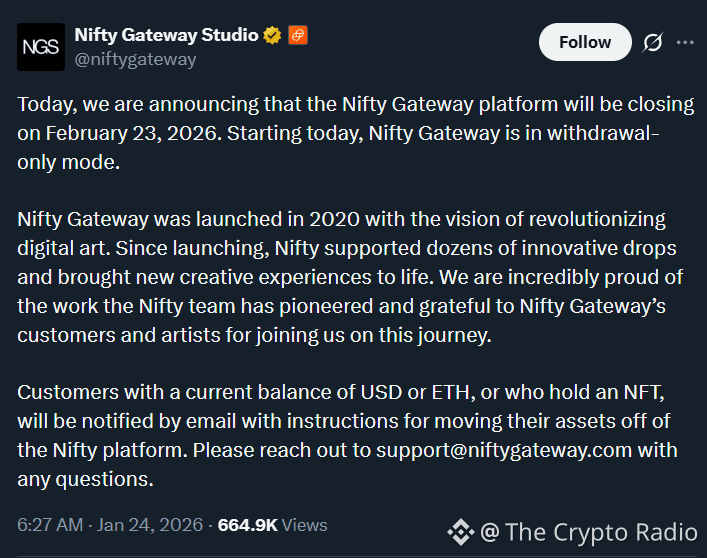The width and height of the screenshot is (707, 558).
Task: Click The Crypto Radio watermark text
Action: 597,531
